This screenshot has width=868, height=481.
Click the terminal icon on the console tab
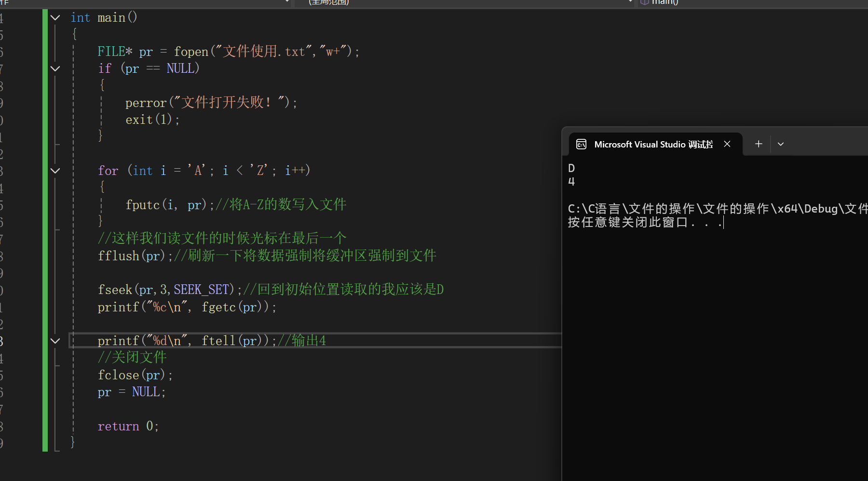582,144
